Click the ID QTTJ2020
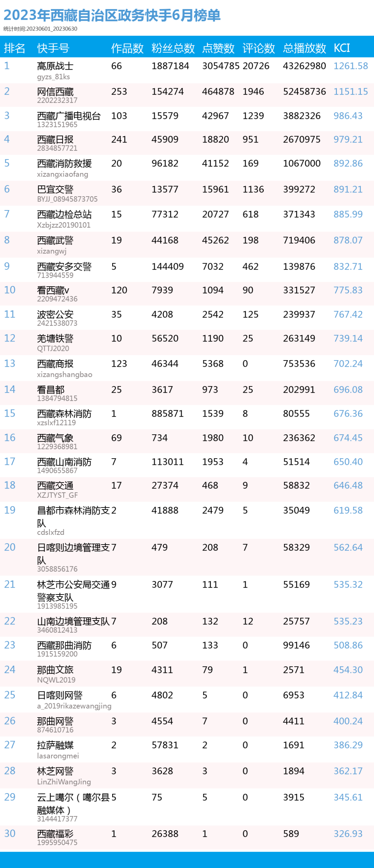Image resolution: width=374 pixels, height=868 pixels. coord(53,348)
